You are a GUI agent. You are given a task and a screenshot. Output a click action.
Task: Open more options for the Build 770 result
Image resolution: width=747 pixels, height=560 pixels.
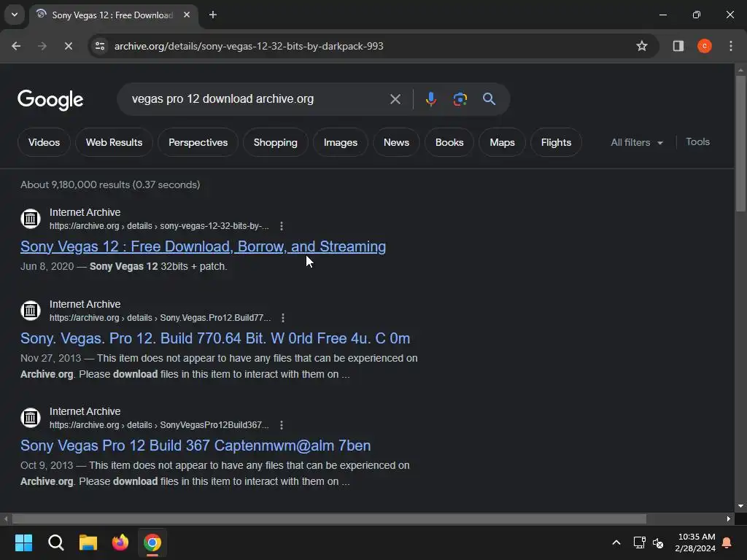point(283,318)
